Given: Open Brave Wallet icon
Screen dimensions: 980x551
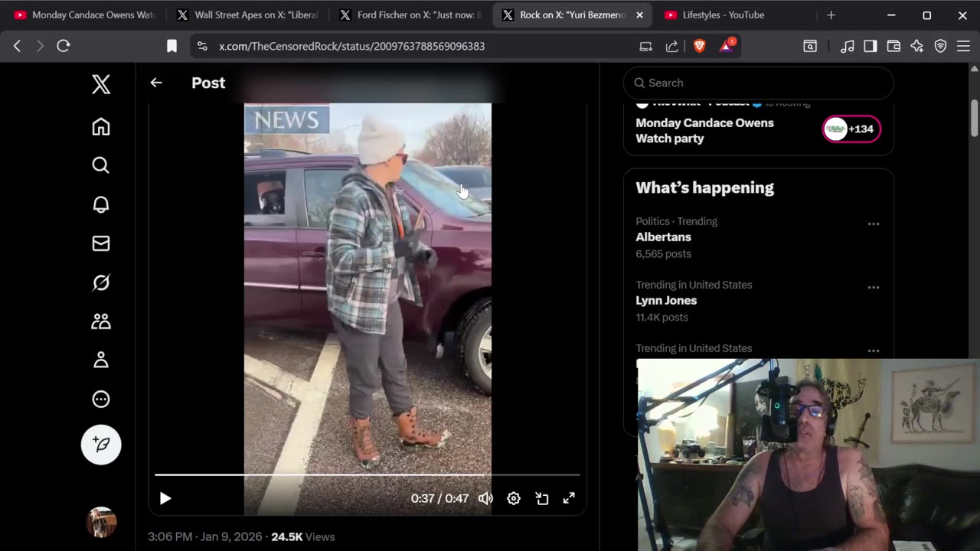Looking at the screenshot, I should point(893,46).
